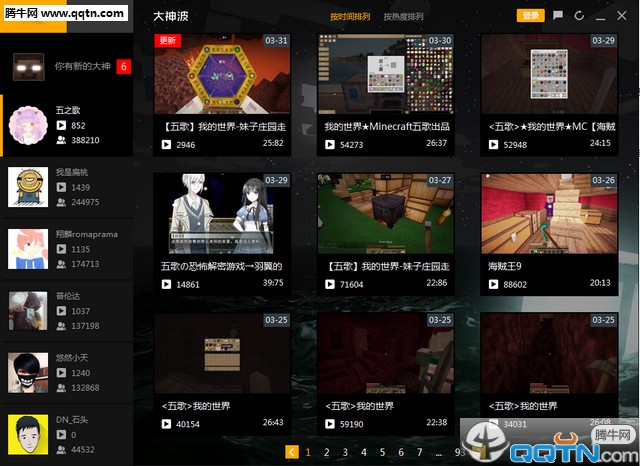
Task: Click play icon beside 40154 views
Action: (166, 424)
